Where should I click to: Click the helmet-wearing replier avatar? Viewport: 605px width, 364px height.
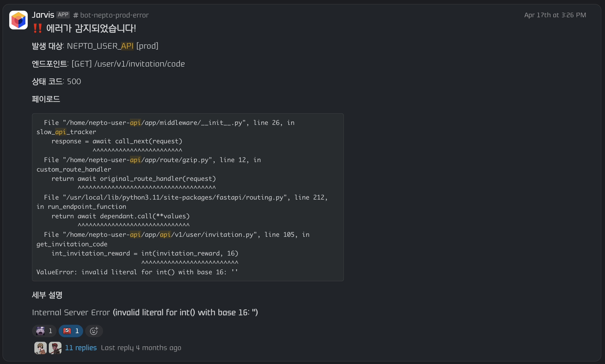click(x=40, y=348)
